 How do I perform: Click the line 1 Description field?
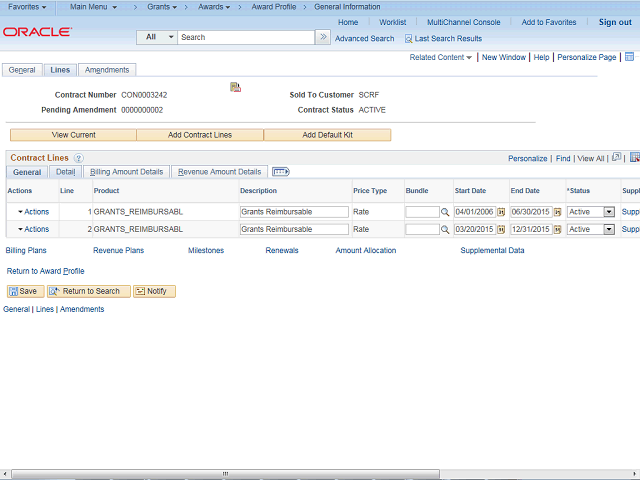(x=294, y=212)
